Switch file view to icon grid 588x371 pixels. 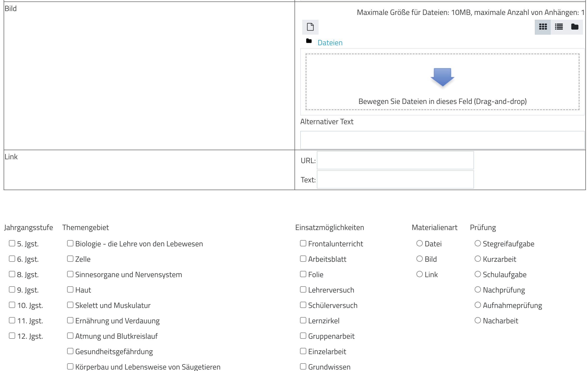point(543,27)
